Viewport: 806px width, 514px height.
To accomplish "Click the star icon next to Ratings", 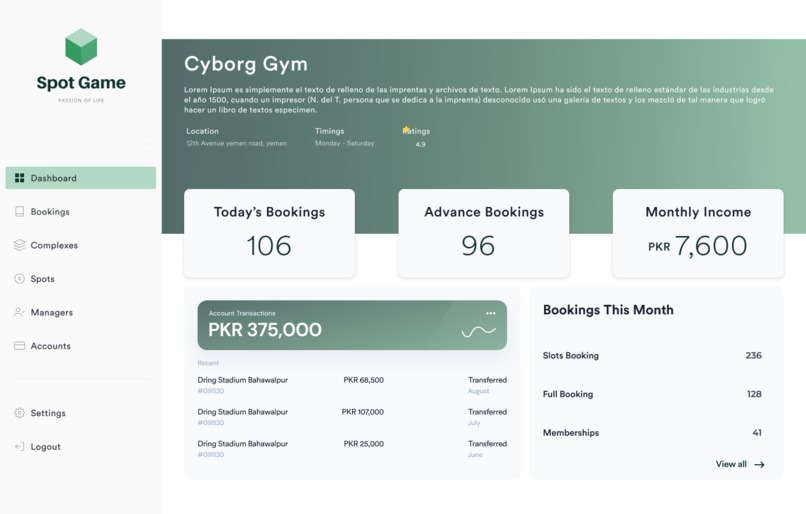I will click(406, 130).
